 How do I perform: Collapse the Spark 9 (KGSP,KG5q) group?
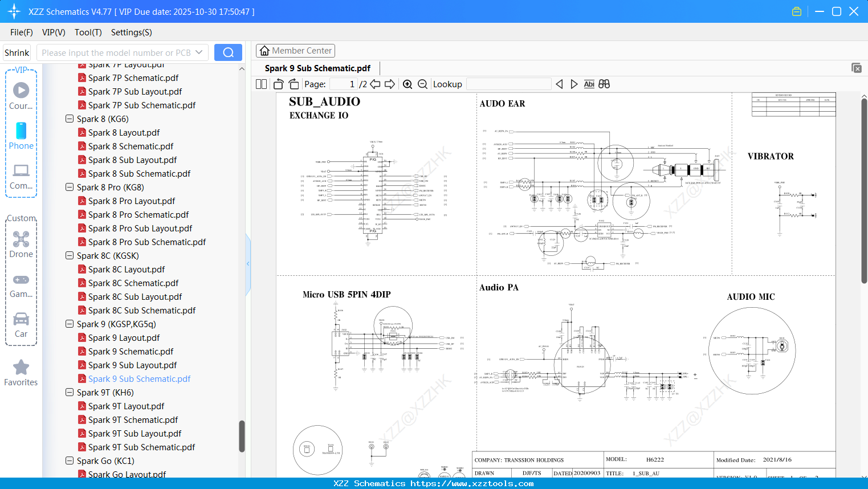pyautogui.click(x=69, y=324)
